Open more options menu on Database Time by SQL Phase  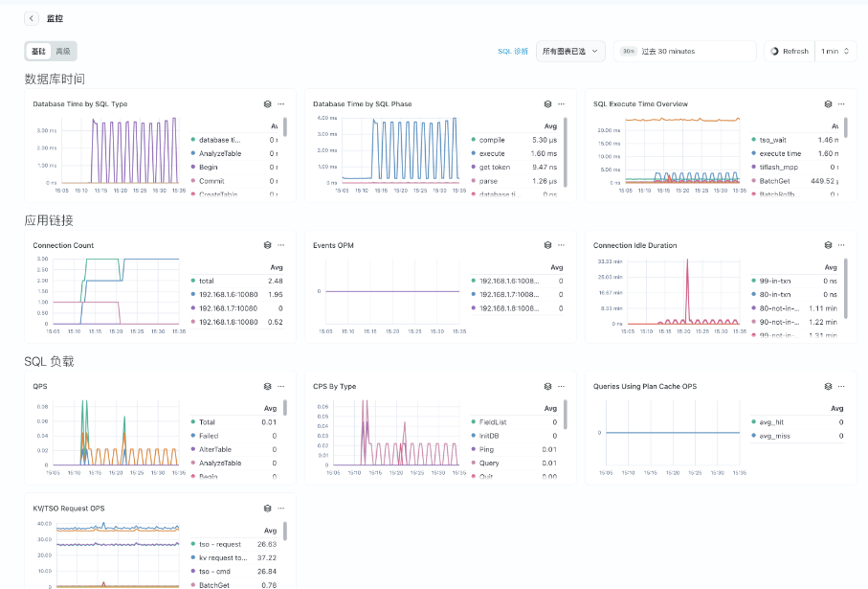click(561, 103)
